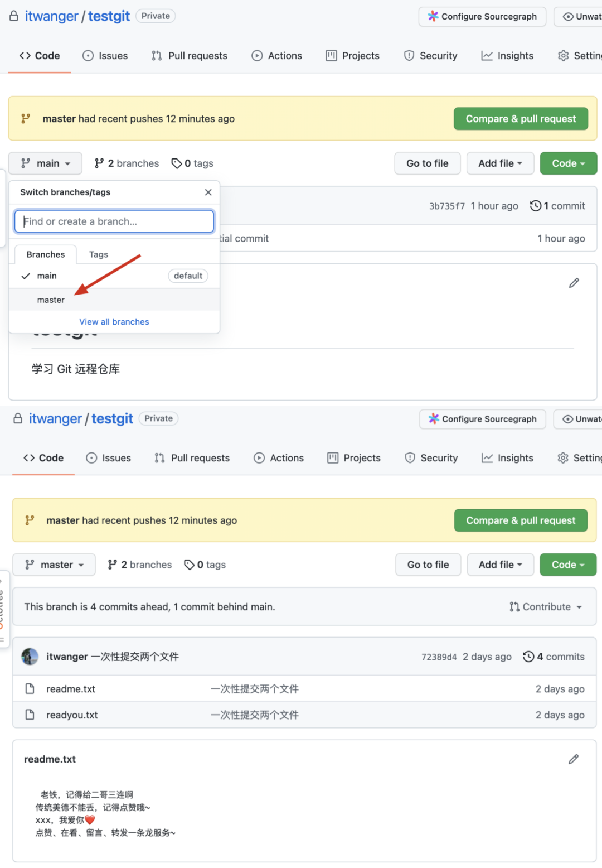Screen dimensions: 602x868
Task: Click the itwanger avatar in the commit row
Action: point(30,657)
